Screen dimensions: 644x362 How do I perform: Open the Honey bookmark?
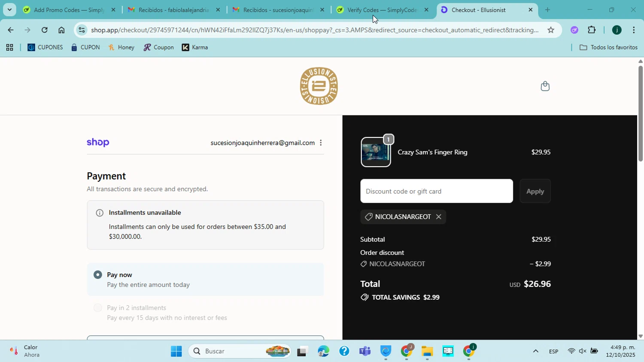122,48
